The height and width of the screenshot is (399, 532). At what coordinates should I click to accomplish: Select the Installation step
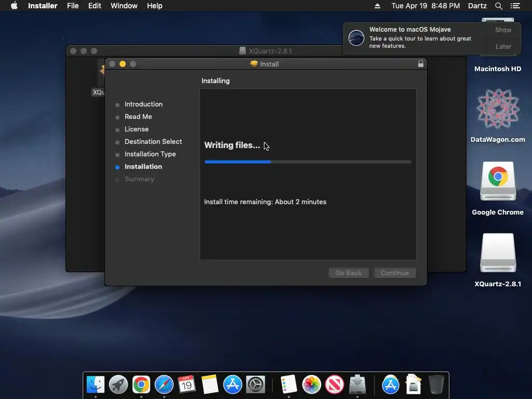143,167
